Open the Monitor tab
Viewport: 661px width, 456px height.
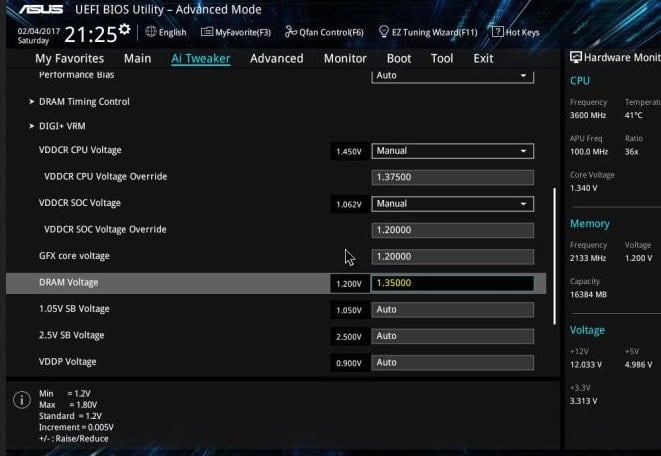point(345,59)
